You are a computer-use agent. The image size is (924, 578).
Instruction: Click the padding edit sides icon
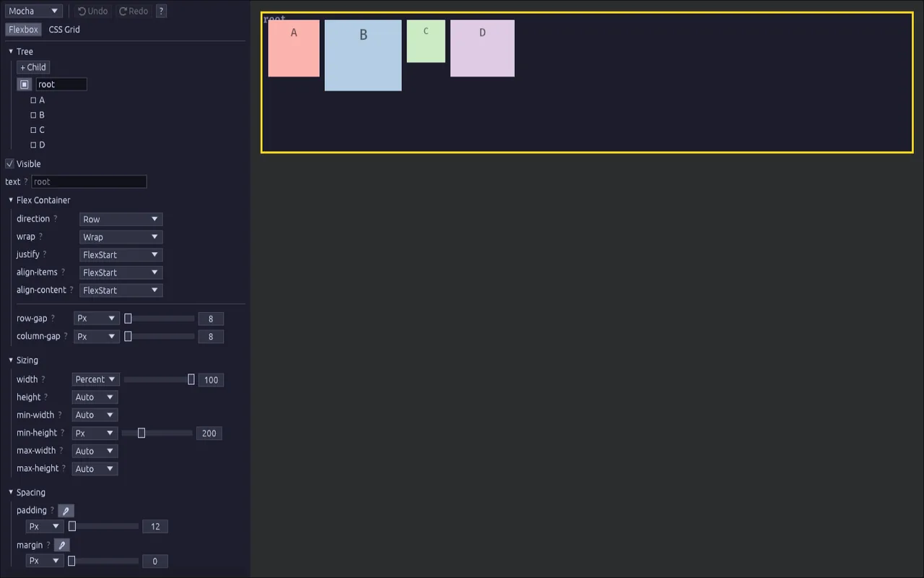coord(66,511)
